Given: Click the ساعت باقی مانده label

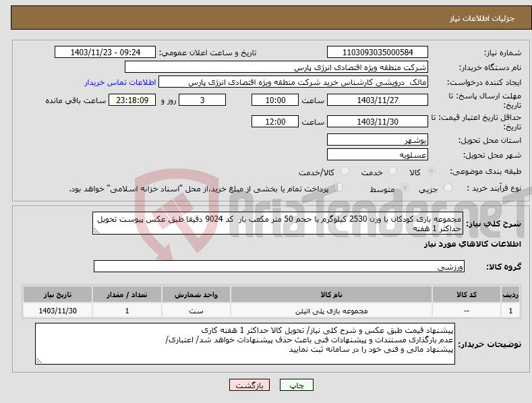Looking at the screenshot, I should [76, 101].
